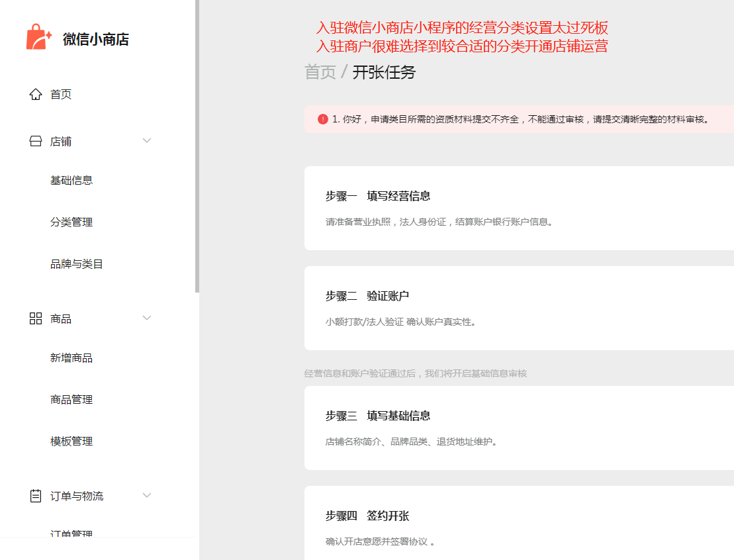Open 首页 in the sidebar

coord(61,94)
